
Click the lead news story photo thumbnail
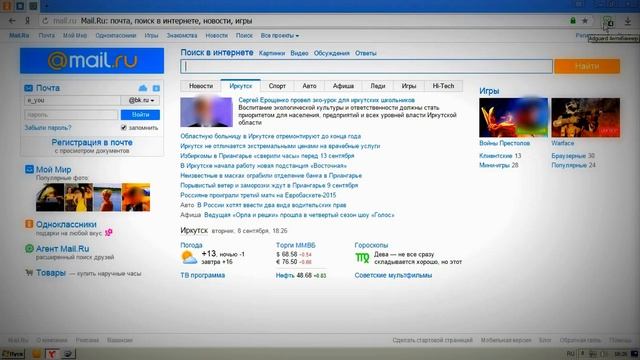[207, 112]
